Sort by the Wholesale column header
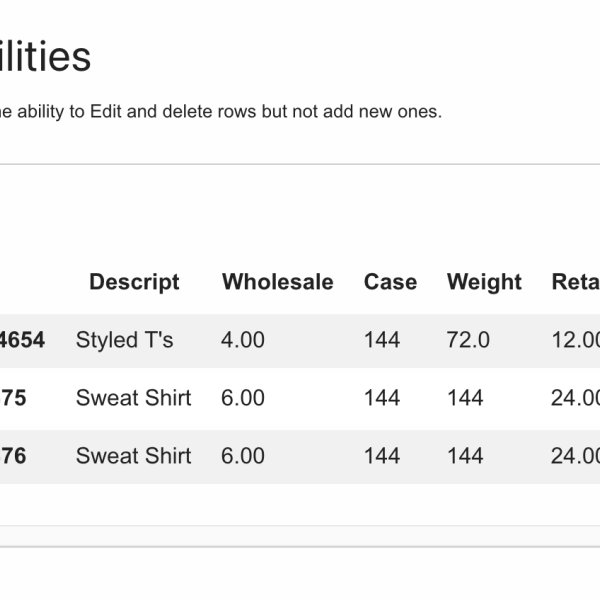600x600 pixels. point(277,282)
